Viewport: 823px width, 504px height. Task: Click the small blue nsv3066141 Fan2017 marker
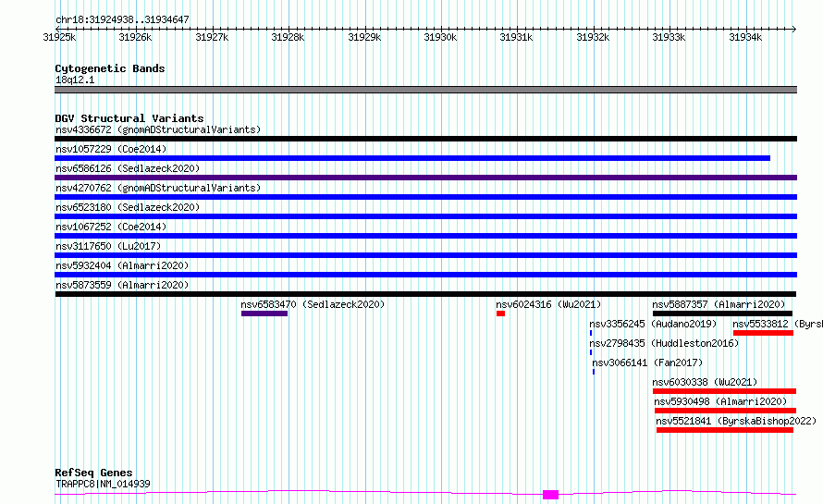(x=594, y=372)
